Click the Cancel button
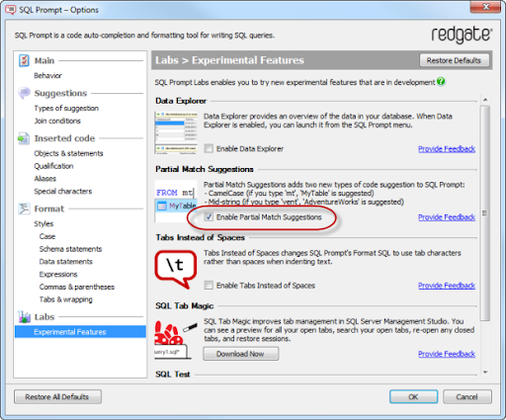506x420 pixels. tap(466, 397)
